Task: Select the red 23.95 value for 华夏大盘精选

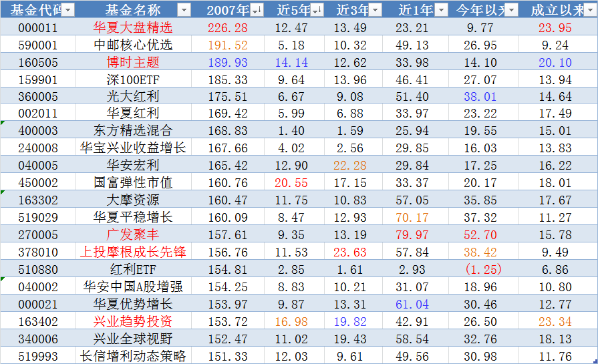Action: tap(555, 28)
